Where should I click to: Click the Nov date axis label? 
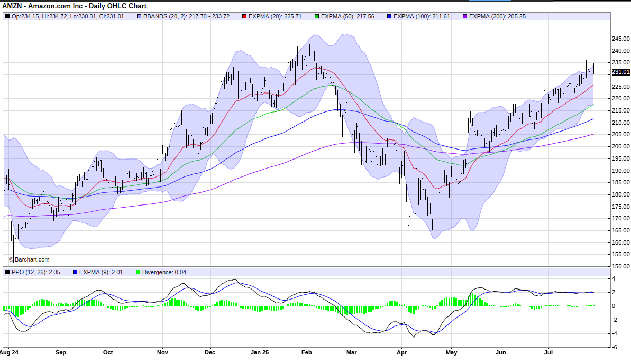pos(162,352)
